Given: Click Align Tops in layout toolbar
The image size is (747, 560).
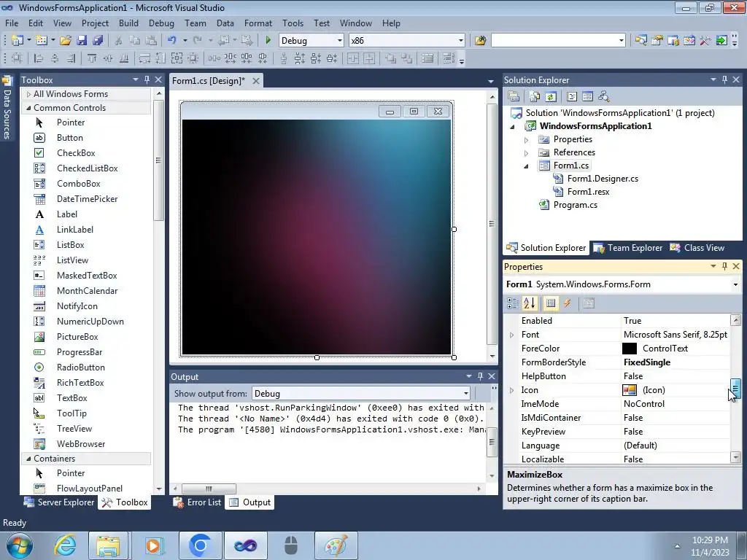Looking at the screenshot, I should (x=92, y=58).
